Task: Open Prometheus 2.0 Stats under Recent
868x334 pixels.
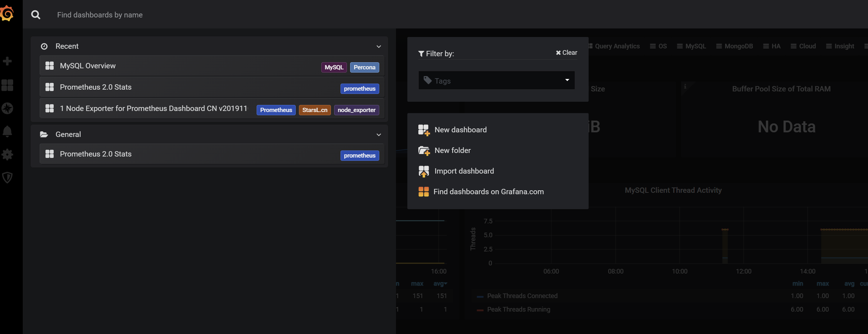Action: click(212, 87)
